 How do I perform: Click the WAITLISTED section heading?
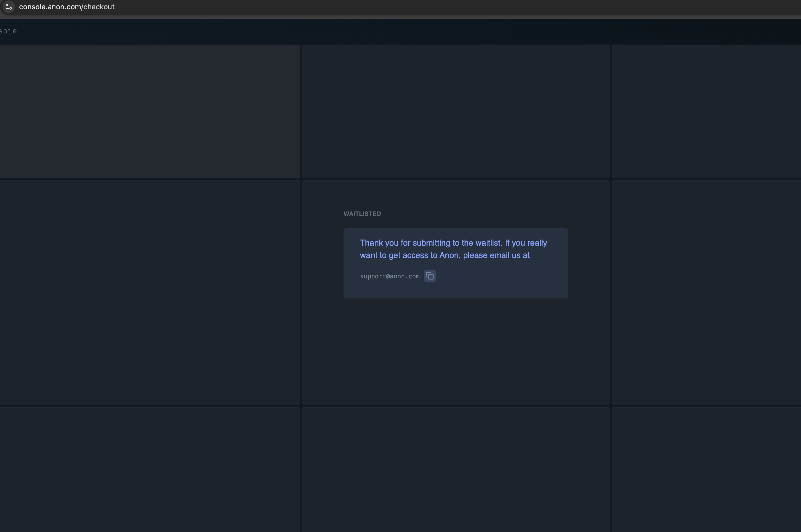point(362,214)
